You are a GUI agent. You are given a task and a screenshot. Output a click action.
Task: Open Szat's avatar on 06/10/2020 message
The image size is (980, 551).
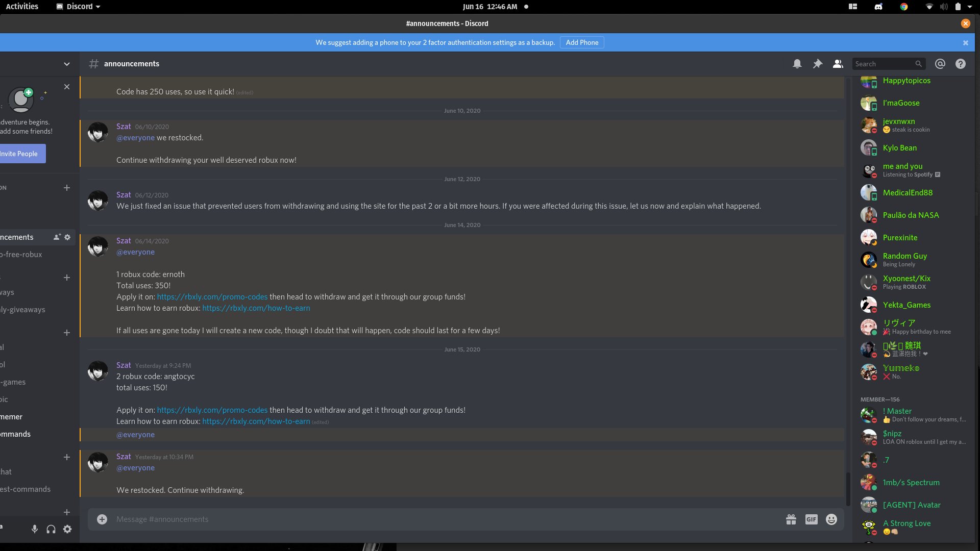pos(97,132)
